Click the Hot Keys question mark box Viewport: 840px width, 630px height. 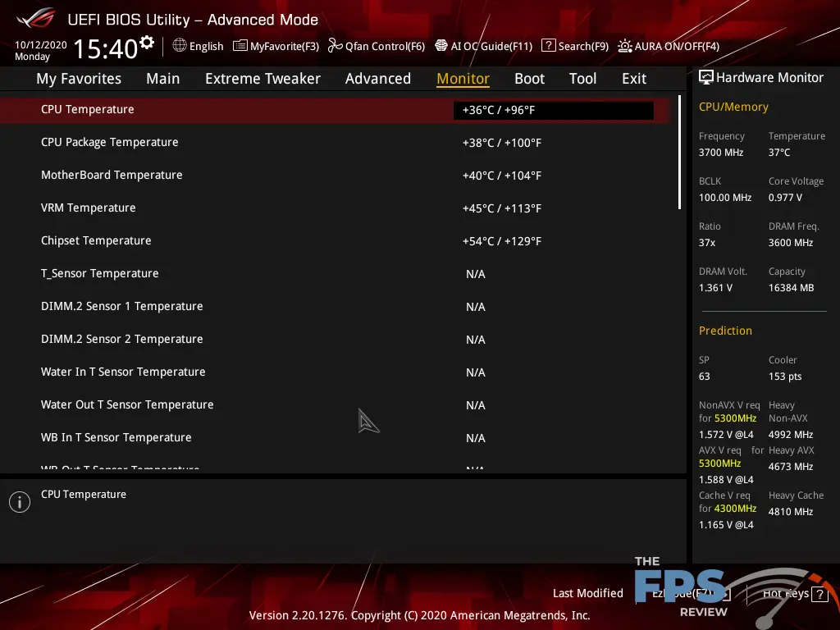click(819, 594)
